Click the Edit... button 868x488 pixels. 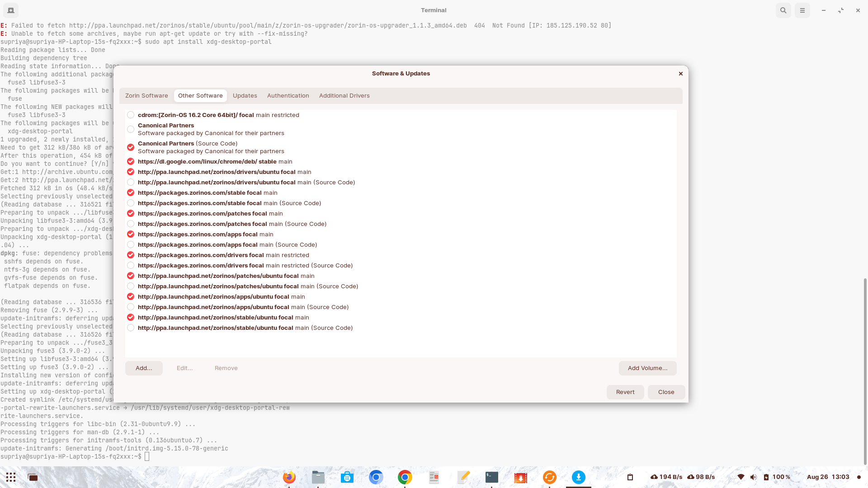click(x=184, y=368)
